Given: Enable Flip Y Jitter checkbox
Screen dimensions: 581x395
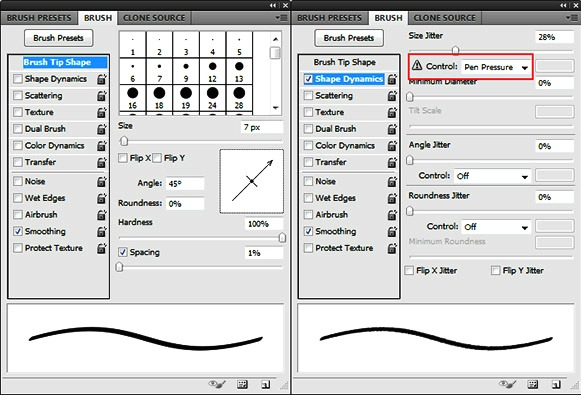Looking at the screenshot, I should click(x=495, y=270).
